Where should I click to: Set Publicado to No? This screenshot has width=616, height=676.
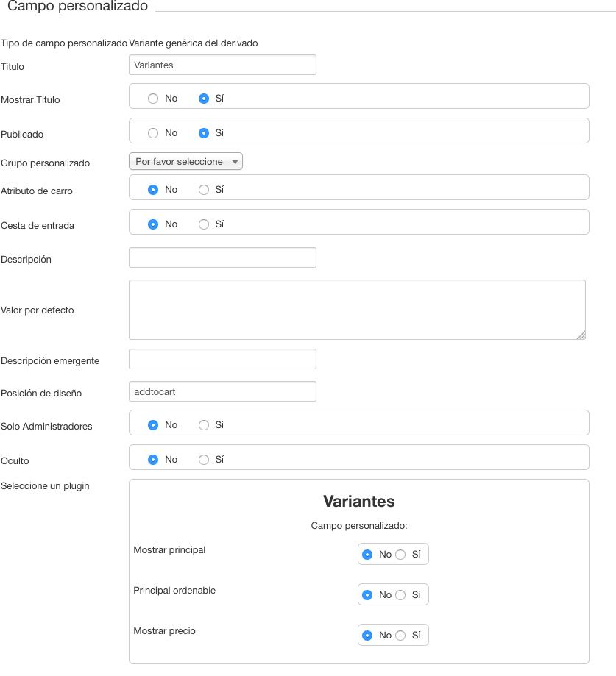[x=152, y=133]
